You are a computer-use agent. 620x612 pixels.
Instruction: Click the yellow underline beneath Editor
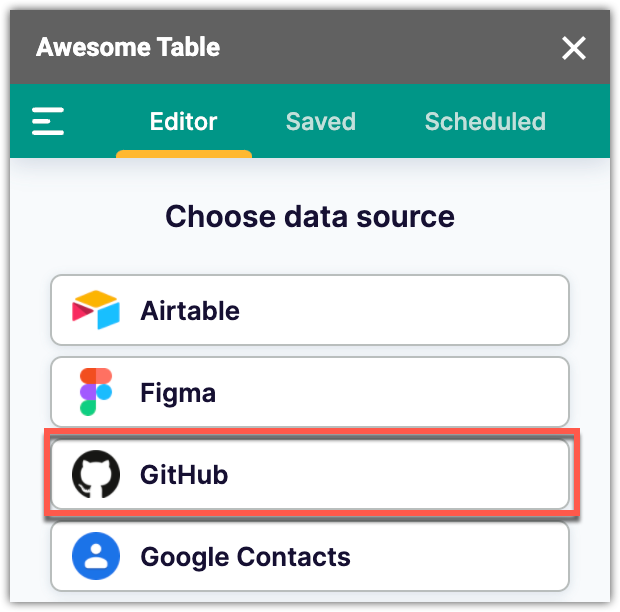(184, 154)
